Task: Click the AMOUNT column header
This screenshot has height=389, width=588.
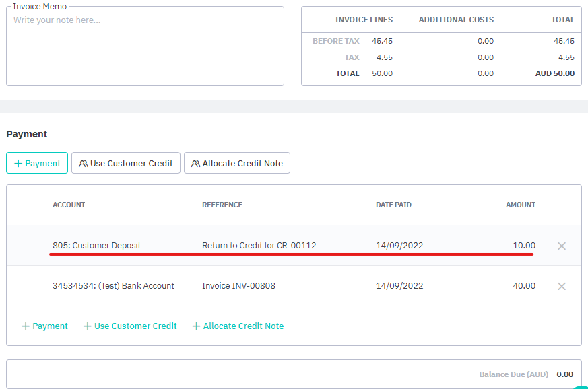Action: 521,205
